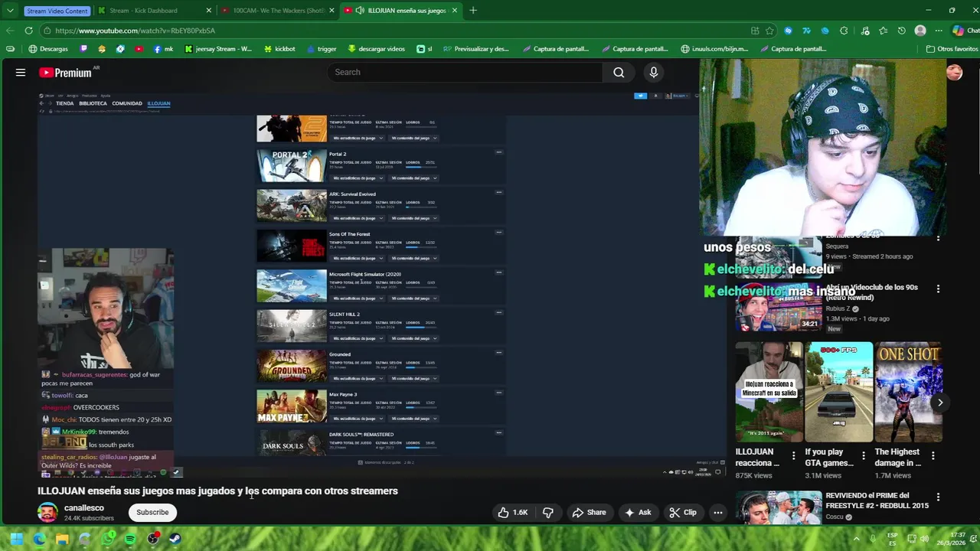
Task: Open File Explorer from the taskbar
Action: tap(62, 539)
